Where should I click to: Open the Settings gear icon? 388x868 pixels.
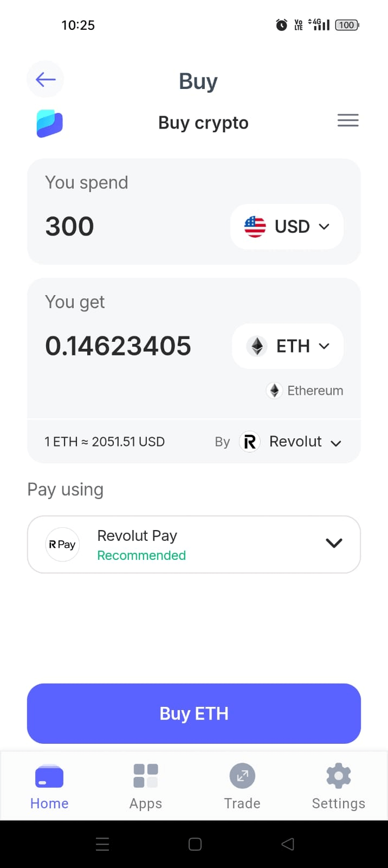click(x=338, y=776)
